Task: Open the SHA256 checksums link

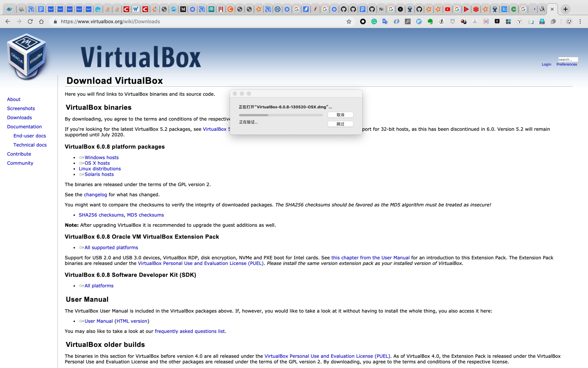Action: pos(101,215)
